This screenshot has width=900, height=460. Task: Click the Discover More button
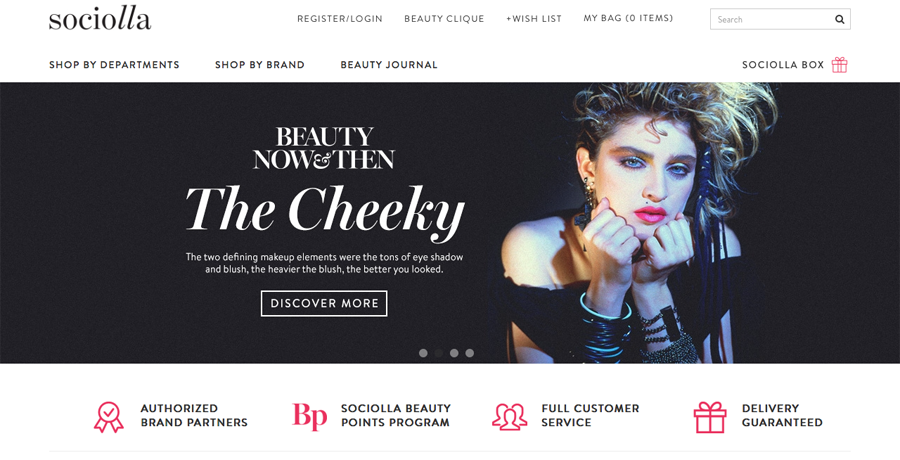pyautogui.click(x=324, y=303)
